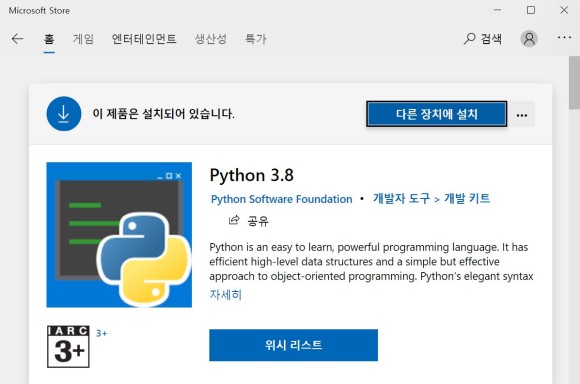Open the Python Software Foundation publisher link
The height and width of the screenshot is (384, 580).
coord(281,199)
